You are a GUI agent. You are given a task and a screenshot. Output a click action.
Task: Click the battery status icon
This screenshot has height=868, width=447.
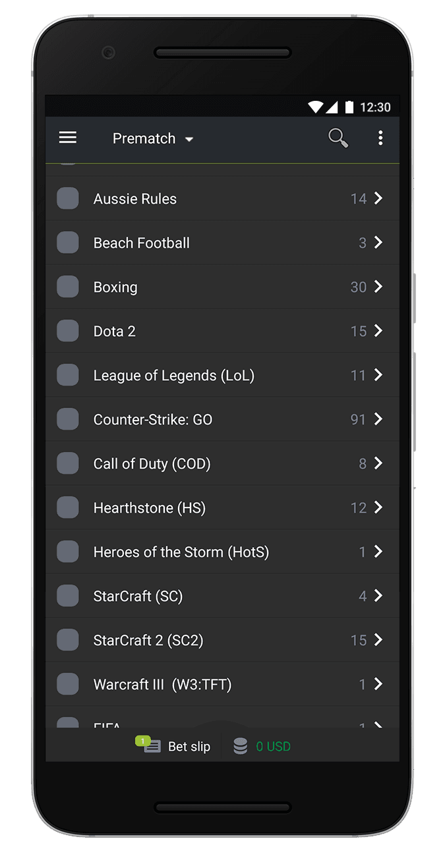(349, 107)
